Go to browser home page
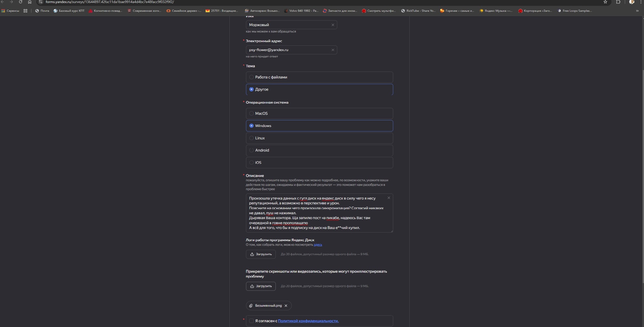The image size is (644, 327). tap(30, 2)
